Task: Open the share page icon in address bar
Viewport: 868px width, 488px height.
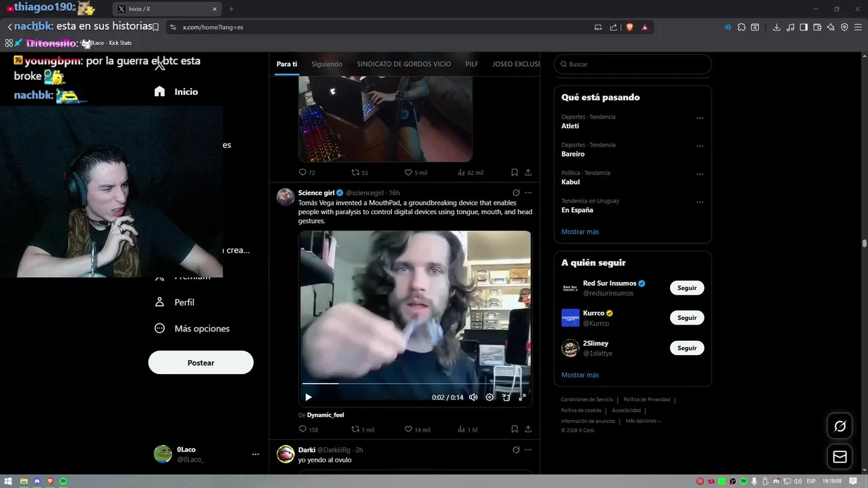Action: tap(613, 27)
